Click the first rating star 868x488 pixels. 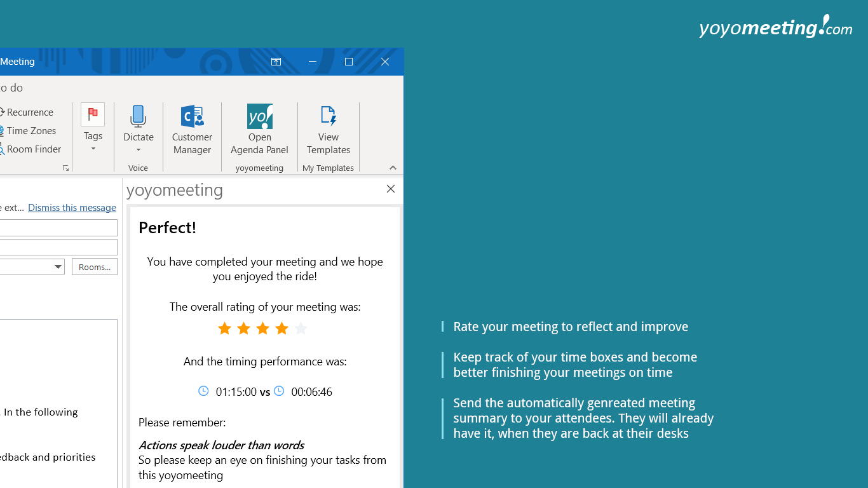click(224, 329)
